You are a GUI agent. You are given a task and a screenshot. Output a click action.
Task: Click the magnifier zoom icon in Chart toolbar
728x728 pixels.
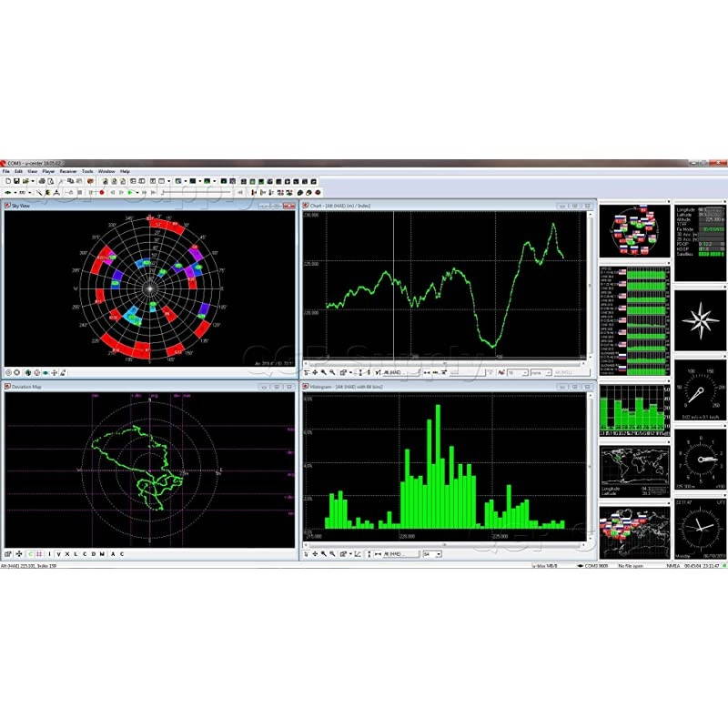(323, 372)
